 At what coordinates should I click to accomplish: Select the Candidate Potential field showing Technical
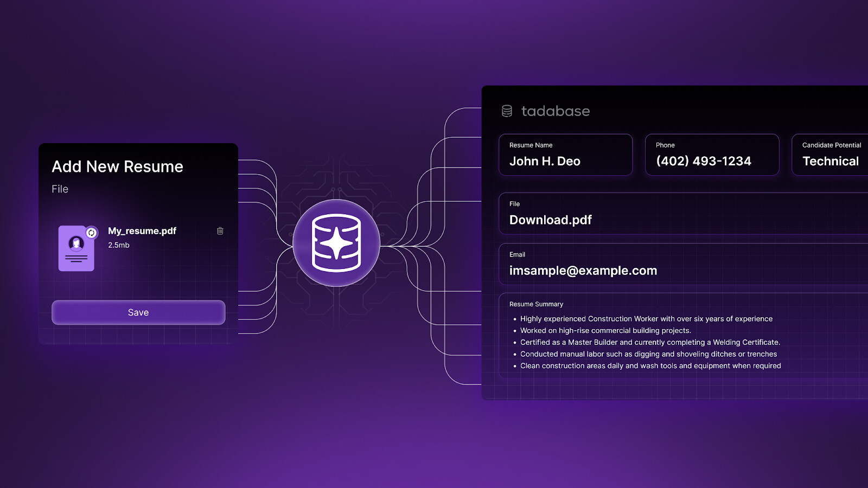[830, 155]
